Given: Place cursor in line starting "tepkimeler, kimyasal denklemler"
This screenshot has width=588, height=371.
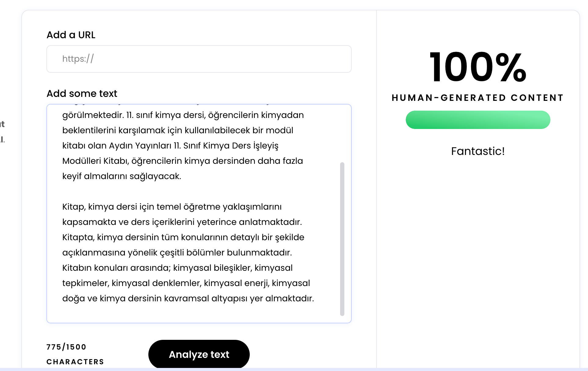Looking at the screenshot, I should coord(186,283).
